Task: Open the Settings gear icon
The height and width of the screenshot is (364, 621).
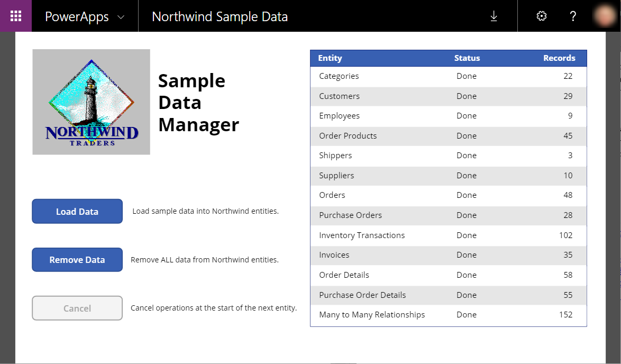Action: coord(541,16)
